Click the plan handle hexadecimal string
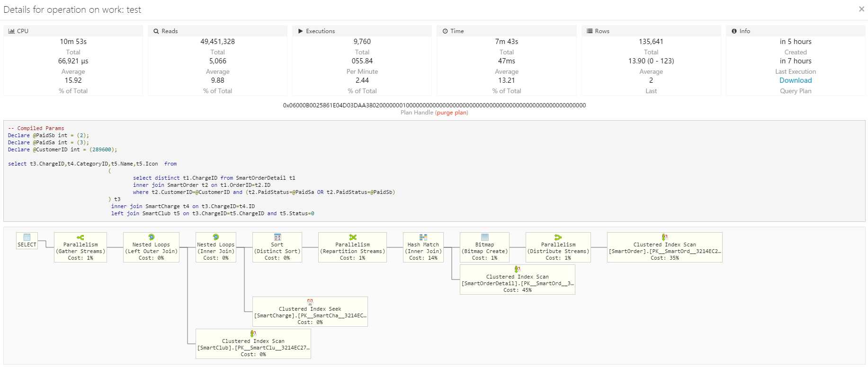The image size is (868, 376). [x=434, y=105]
